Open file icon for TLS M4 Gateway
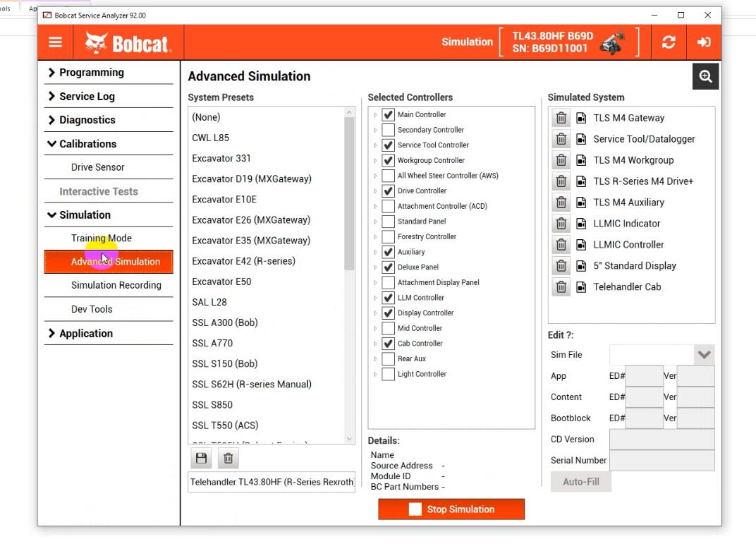 pyautogui.click(x=582, y=118)
